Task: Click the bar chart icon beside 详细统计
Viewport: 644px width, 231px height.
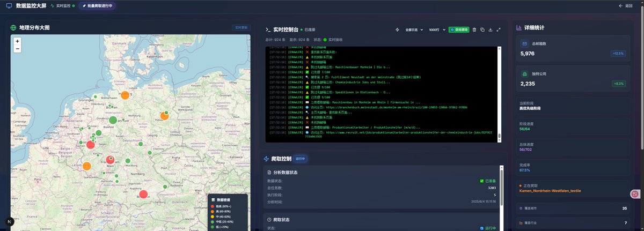Action: pyautogui.click(x=519, y=27)
